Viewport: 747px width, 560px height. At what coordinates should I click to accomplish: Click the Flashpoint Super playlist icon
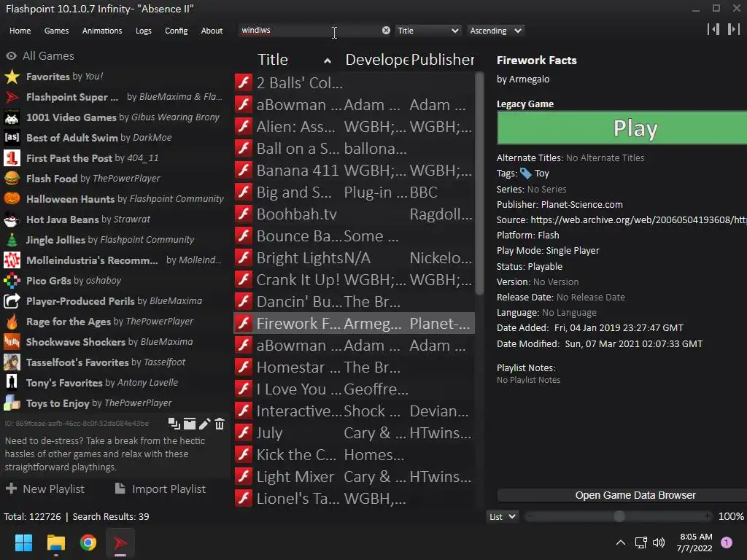(12, 97)
